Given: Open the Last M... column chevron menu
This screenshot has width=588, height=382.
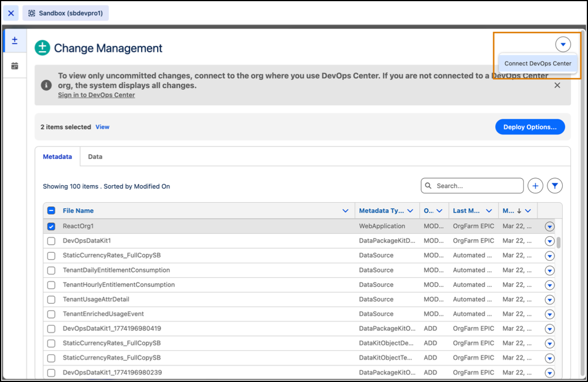Looking at the screenshot, I should 489,210.
